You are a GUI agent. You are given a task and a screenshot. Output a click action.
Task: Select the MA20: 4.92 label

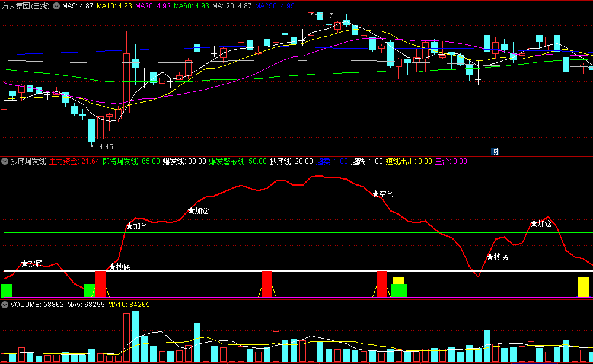(153, 6)
